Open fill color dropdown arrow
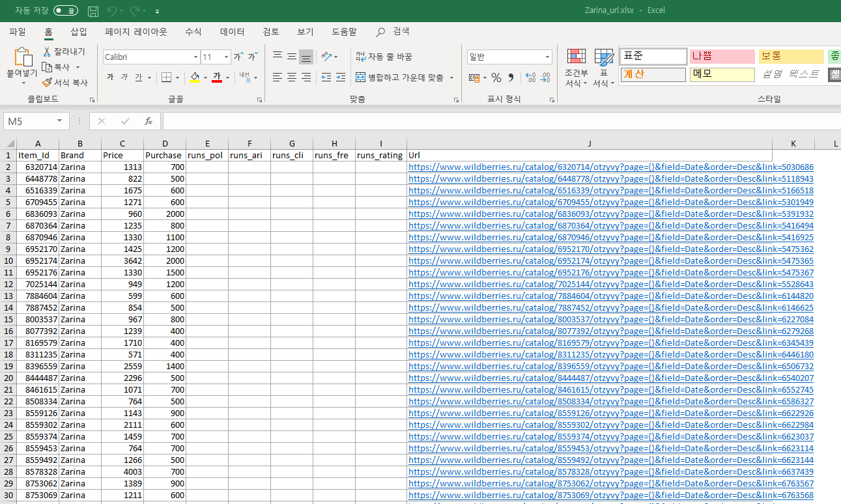 (x=205, y=77)
